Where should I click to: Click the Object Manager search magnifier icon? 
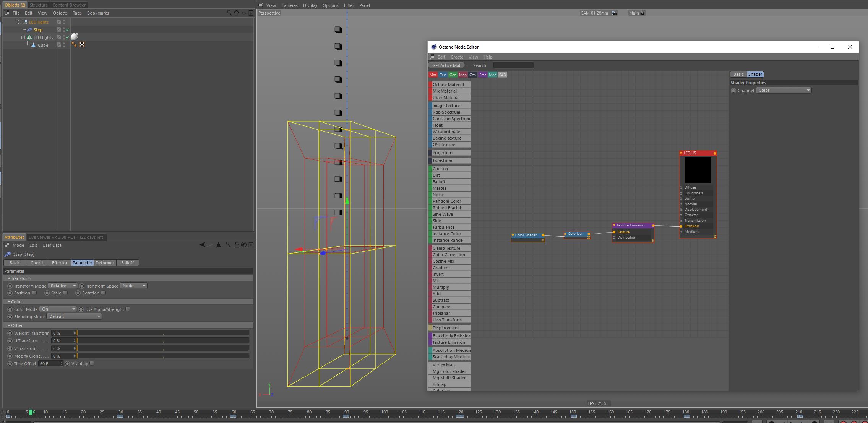(229, 13)
